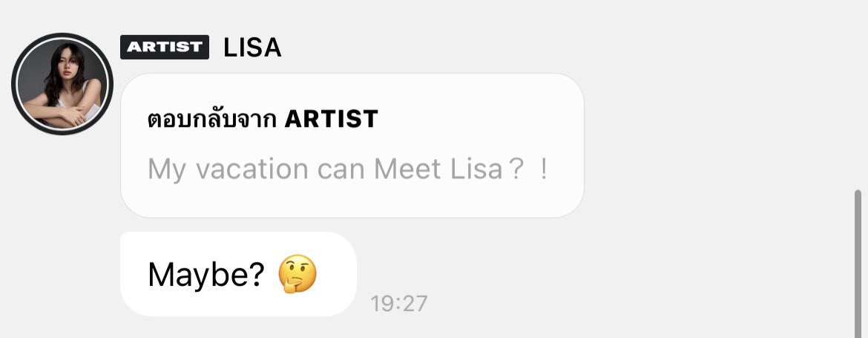Viewport: 868px width, 338px height.
Task: Click the exclamation mark ending the quote
Action: pos(545,169)
